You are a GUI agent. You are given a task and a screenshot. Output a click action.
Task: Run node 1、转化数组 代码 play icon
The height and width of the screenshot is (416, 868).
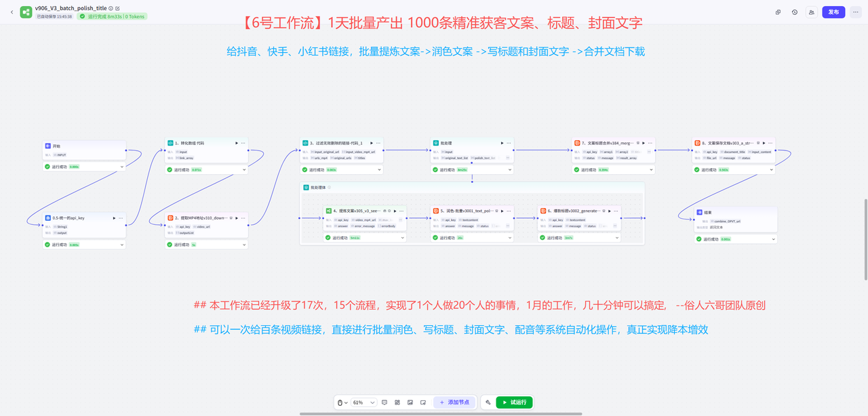tap(237, 143)
